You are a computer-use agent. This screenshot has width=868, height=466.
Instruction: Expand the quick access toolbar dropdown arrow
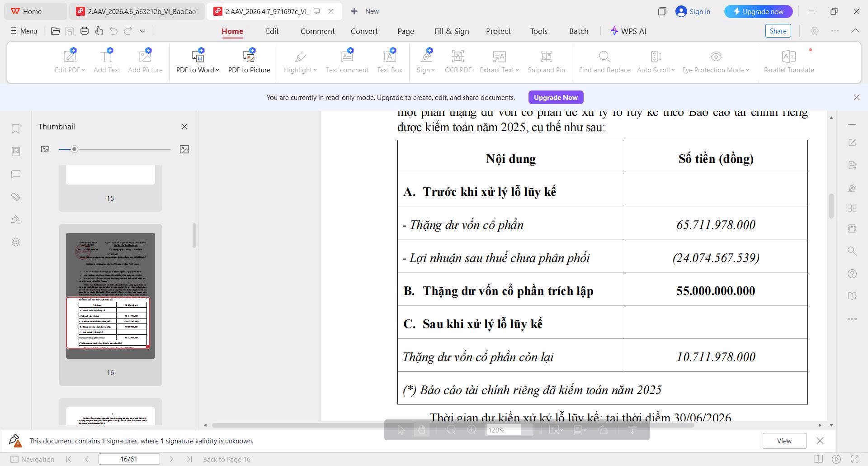(x=142, y=31)
